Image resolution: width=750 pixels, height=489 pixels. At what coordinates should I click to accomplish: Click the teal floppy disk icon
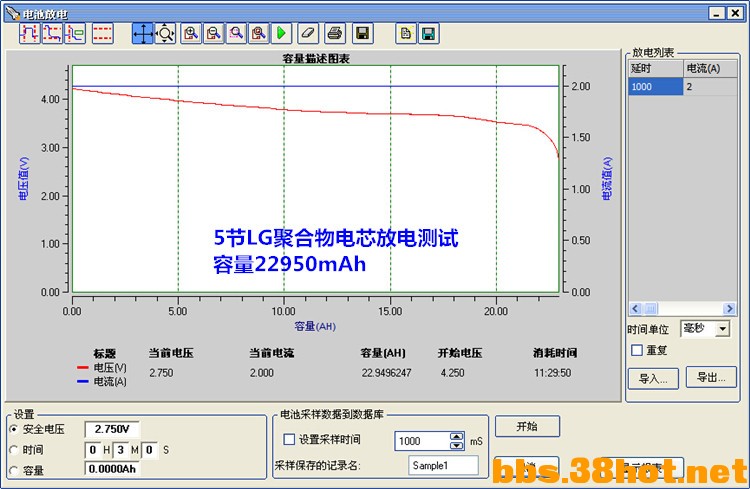pos(429,33)
